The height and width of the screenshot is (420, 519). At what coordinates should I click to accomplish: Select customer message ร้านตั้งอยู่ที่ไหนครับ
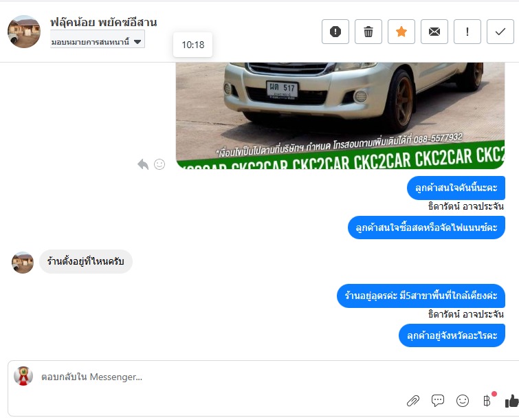[x=86, y=261]
